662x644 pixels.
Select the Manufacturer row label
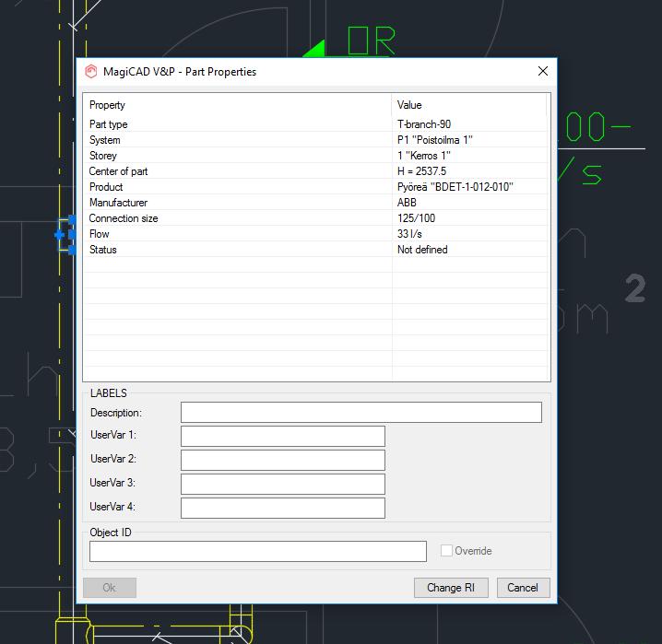[118, 203]
